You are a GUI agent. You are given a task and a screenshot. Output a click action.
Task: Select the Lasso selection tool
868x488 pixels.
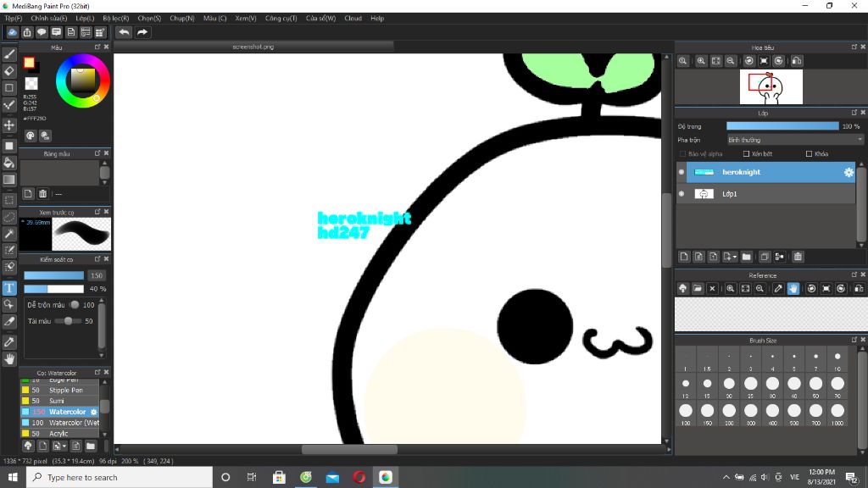(x=8, y=217)
